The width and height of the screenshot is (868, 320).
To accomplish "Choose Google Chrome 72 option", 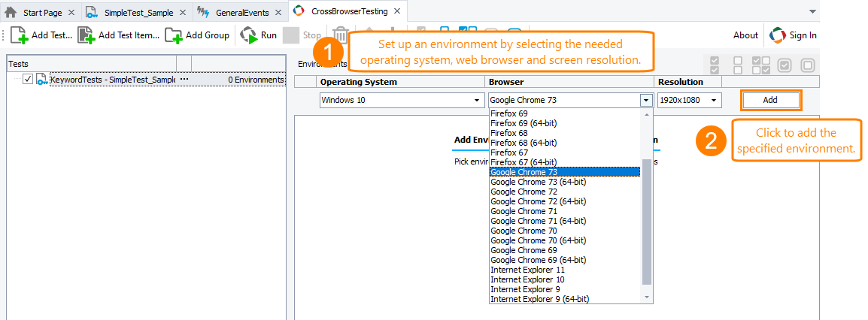I will [565, 192].
